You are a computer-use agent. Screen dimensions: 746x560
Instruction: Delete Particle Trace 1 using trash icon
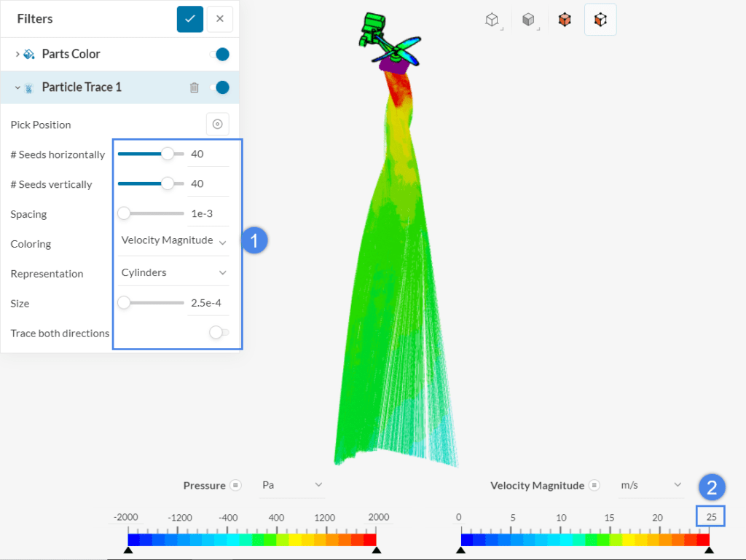(195, 87)
